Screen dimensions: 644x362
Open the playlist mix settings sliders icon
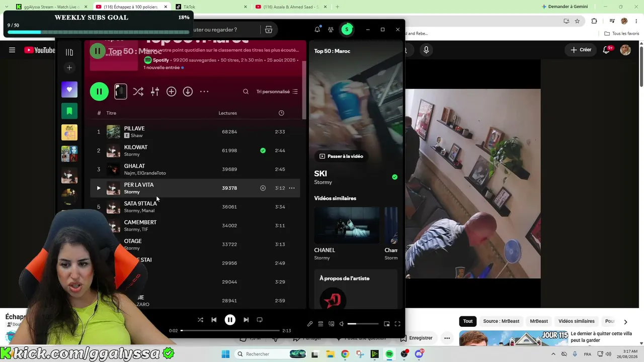point(155,92)
